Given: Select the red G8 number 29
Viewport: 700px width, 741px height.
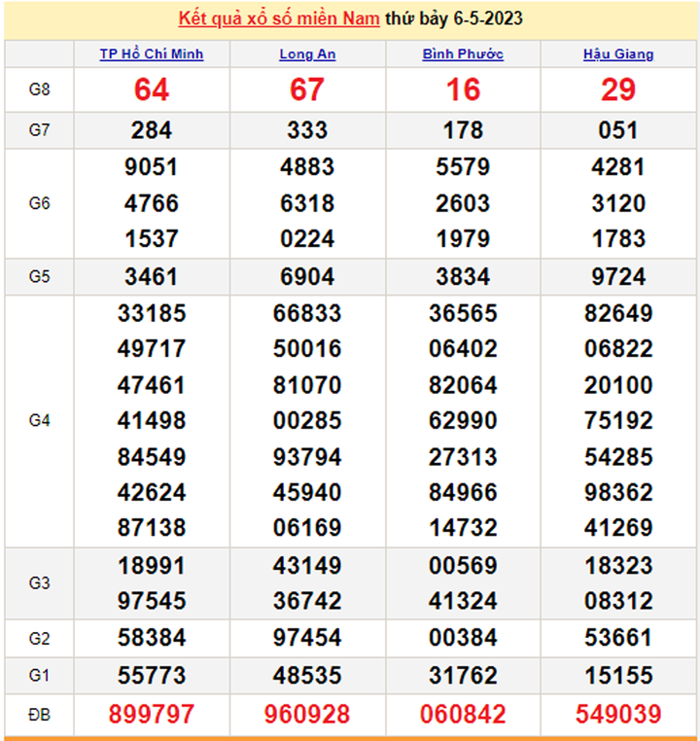Looking at the screenshot, I should tap(618, 89).
